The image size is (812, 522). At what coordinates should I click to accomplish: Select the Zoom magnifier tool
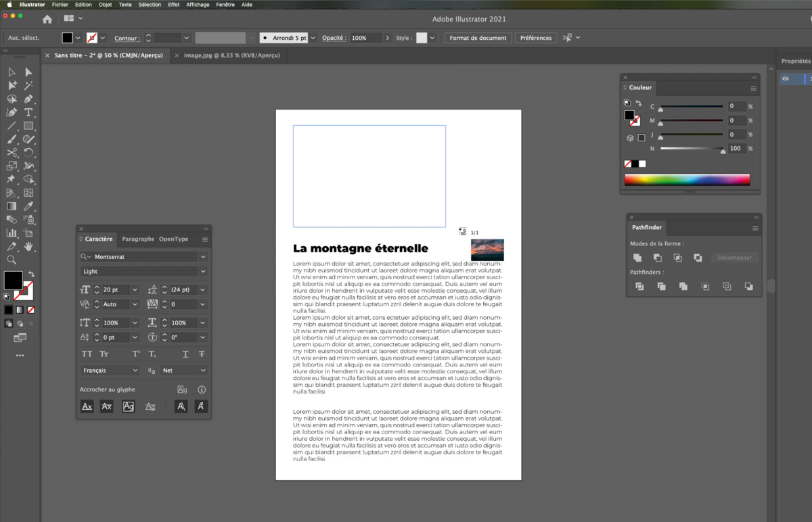(x=12, y=260)
